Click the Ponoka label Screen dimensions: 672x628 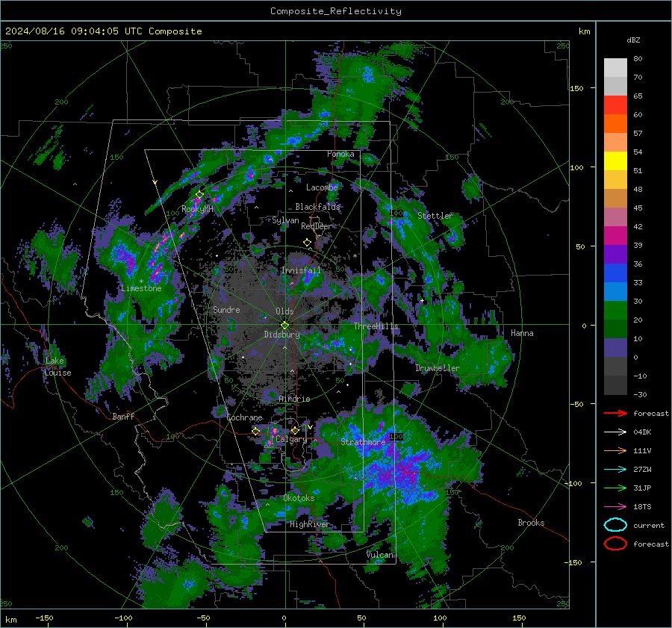[x=340, y=154]
